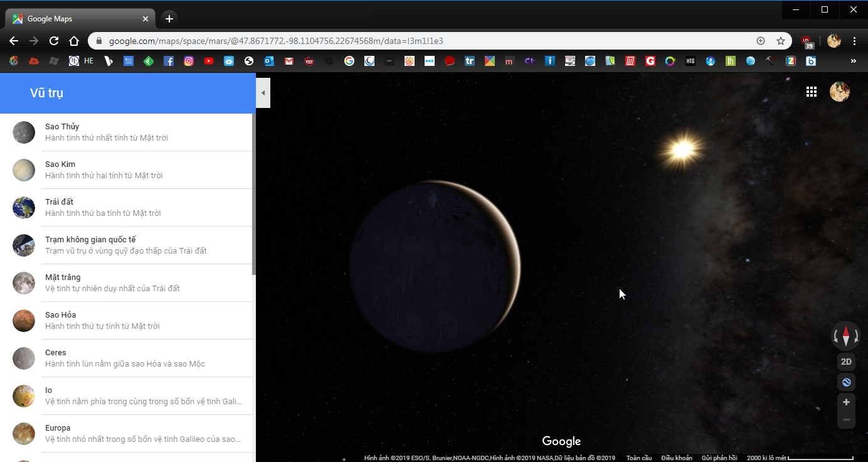Open tr. bookmark
The width and height of the screenshot is (868, 462).
pos(470,61)
